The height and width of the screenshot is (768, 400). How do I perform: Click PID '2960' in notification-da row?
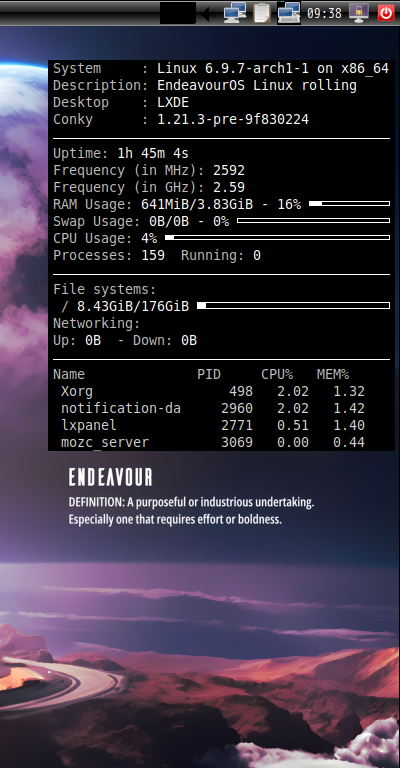(x=237, y=408)
